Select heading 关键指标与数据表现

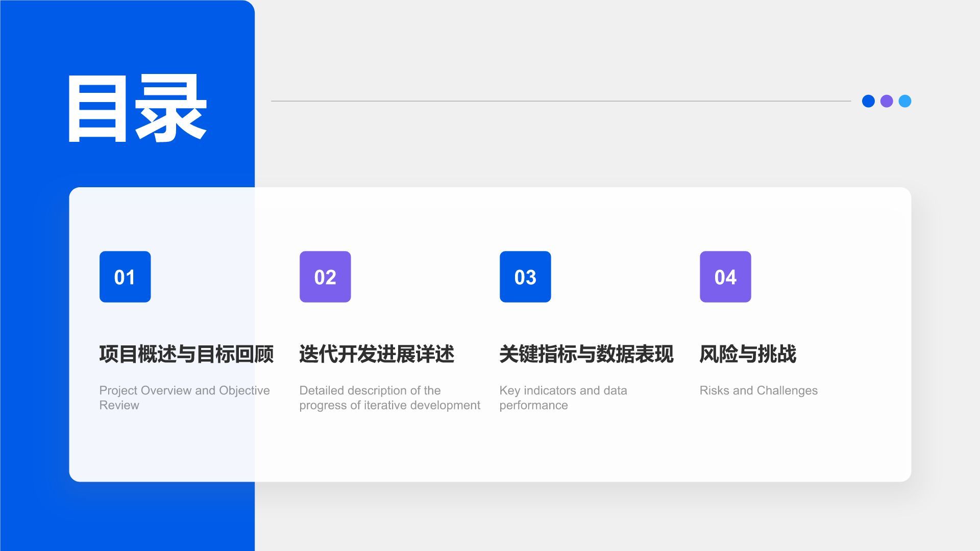point(586,354)
